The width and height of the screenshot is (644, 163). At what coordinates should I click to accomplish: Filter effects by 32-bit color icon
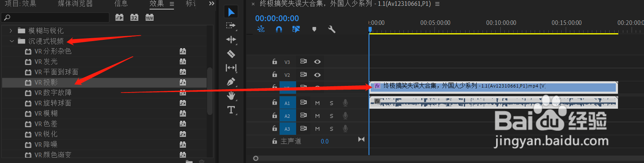(134, 17)
